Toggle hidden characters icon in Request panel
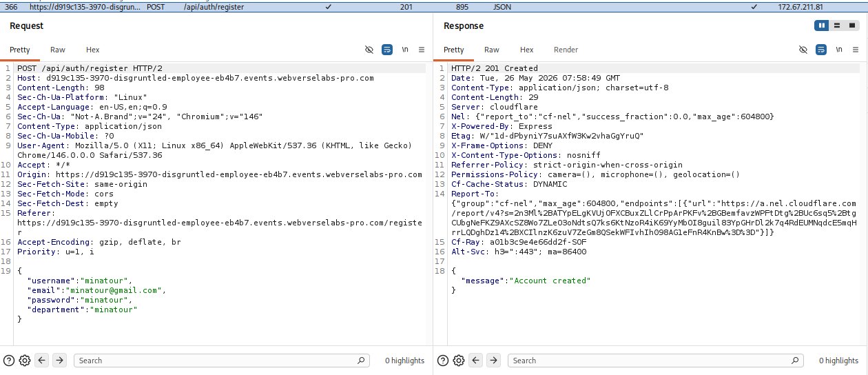 [369, 50]
